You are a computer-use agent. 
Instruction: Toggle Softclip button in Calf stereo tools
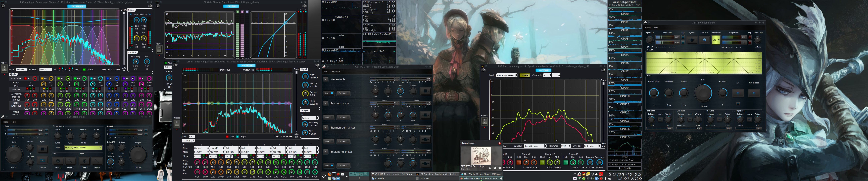click(x=43, y=160)
